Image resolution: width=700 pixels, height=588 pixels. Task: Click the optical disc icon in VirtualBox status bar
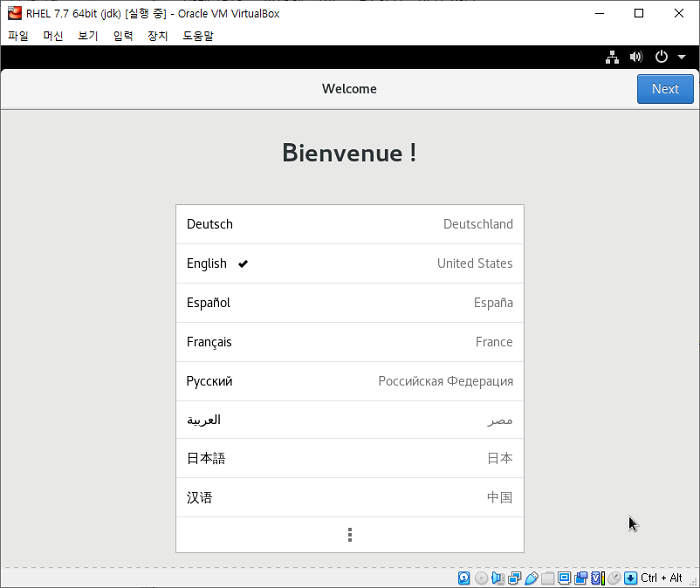(481, 578)
